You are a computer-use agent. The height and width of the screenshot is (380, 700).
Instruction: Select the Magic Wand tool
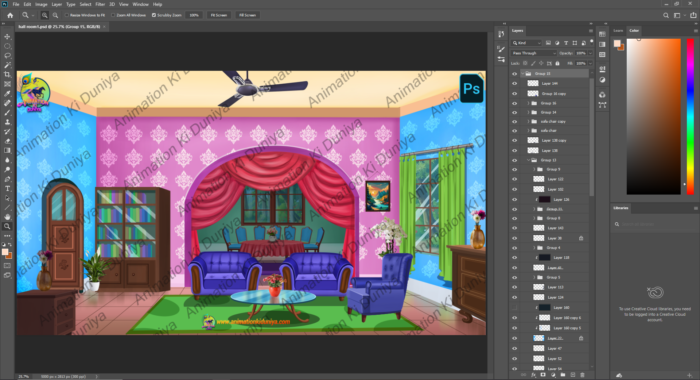point(7,65)
